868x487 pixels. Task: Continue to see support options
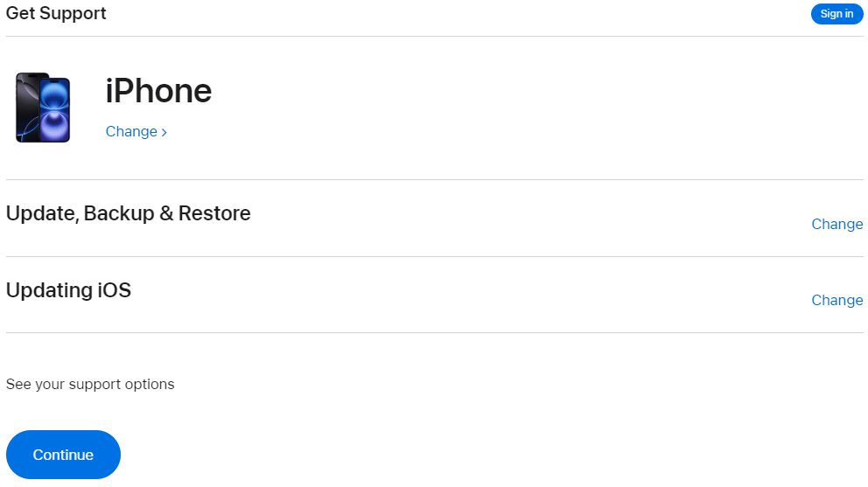pos(63,455)
